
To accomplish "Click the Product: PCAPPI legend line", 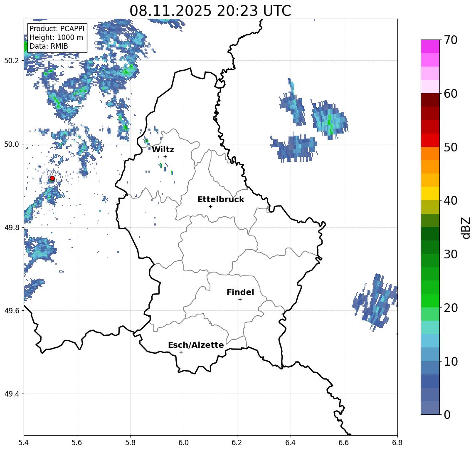I will tap(57, 29).
